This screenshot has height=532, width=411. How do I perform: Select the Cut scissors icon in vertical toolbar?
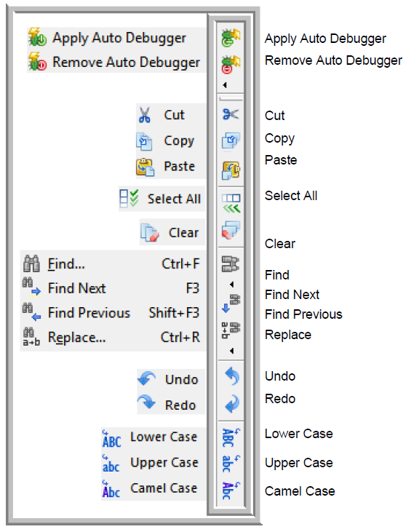coord(231,114)
